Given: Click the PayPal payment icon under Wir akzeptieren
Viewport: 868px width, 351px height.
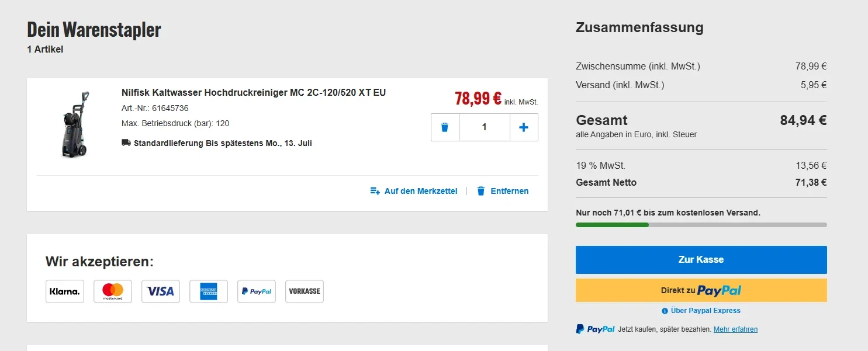Looking at the screenshot, I should [257, 291].
